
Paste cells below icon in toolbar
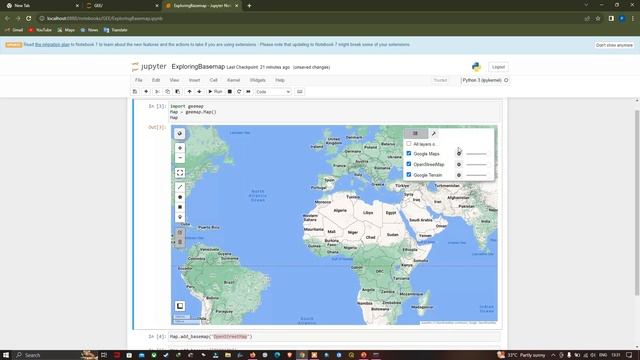point(178,92)
